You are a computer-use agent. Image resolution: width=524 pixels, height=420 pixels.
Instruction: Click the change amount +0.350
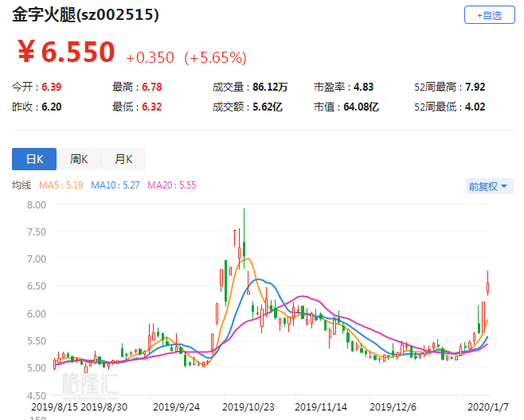tap(150, 57)
